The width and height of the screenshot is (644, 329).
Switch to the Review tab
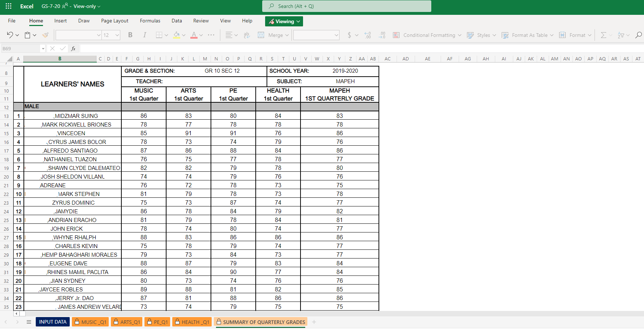tap(201, 21)
